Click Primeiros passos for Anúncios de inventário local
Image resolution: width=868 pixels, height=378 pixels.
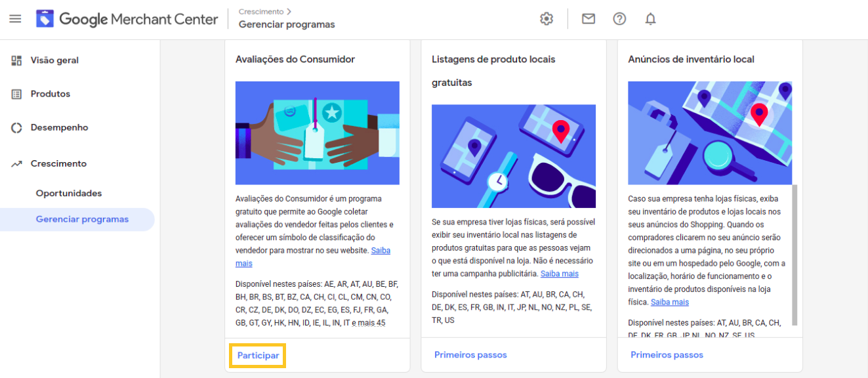(x=667, y=355)
